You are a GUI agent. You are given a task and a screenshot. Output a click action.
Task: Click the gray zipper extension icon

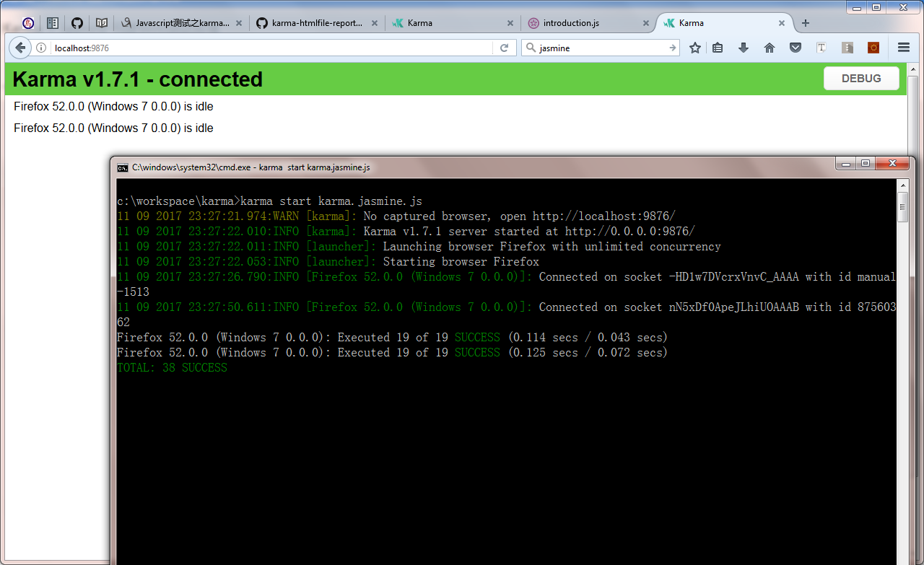click(x=847, y=48)
